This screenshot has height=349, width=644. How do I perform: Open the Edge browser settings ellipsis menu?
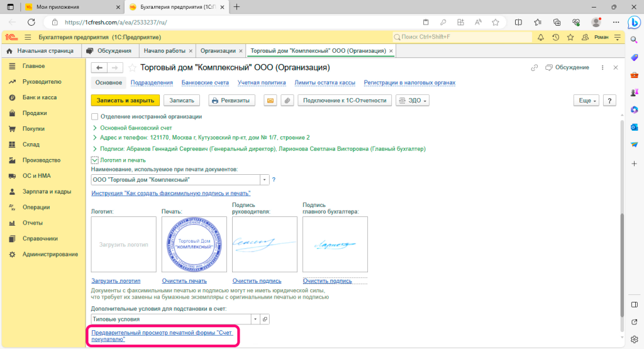[x=616, y=22]
